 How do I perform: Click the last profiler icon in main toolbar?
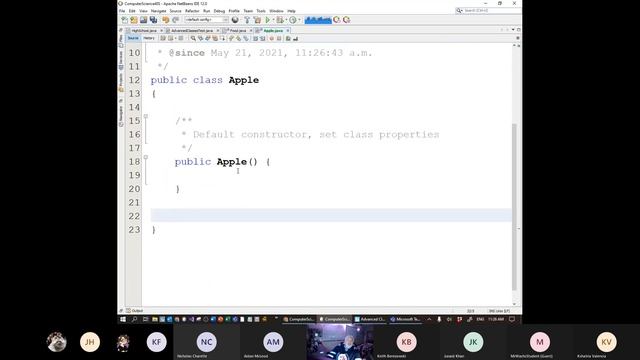pos(347,20)
